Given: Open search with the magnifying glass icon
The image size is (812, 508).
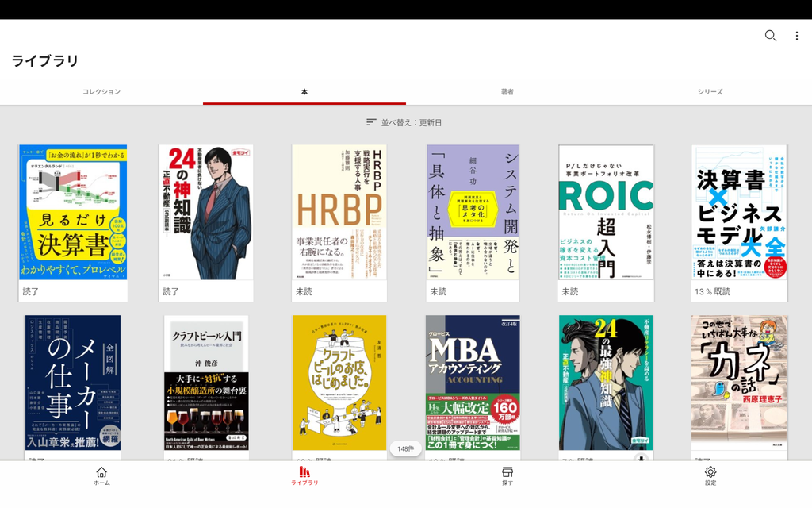Looking at the screenshot, I should [x=770, y=35].
